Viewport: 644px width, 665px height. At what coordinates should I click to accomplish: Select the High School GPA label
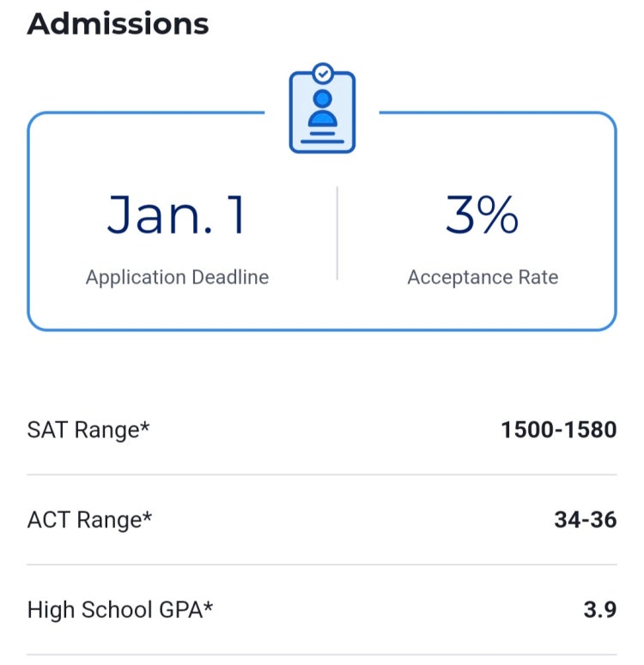(x=119, y=610)
